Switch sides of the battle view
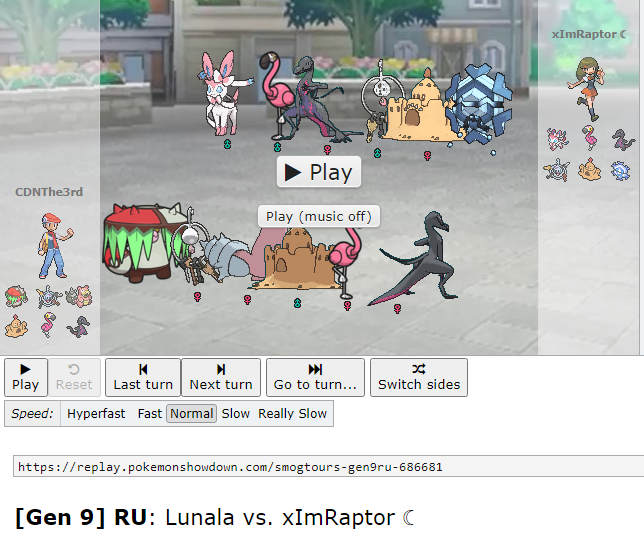This screenshot has width=644, height=538. (x=419, y=377)
